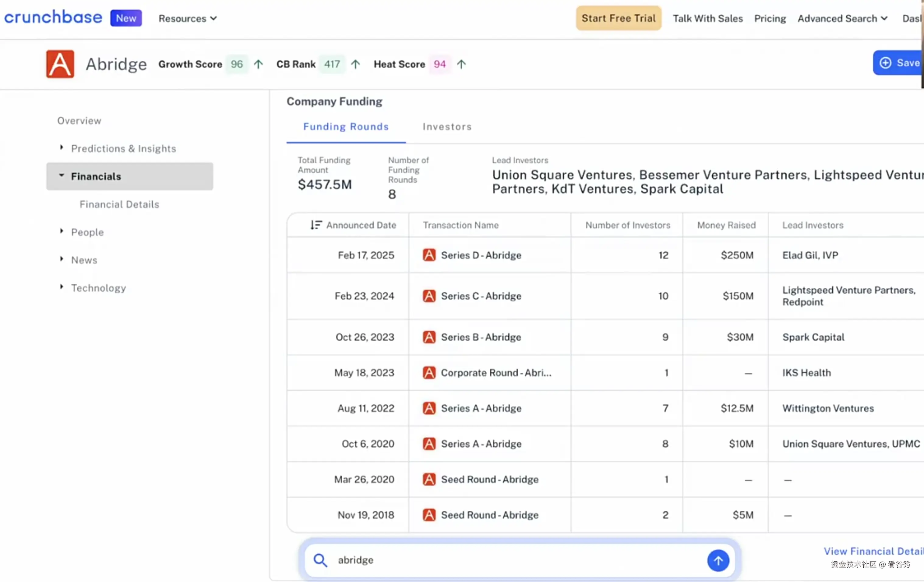The width and height of the screenshot is (924, 582).
Task: Click the Series D row Abridge icon
Action: point(429,255)
